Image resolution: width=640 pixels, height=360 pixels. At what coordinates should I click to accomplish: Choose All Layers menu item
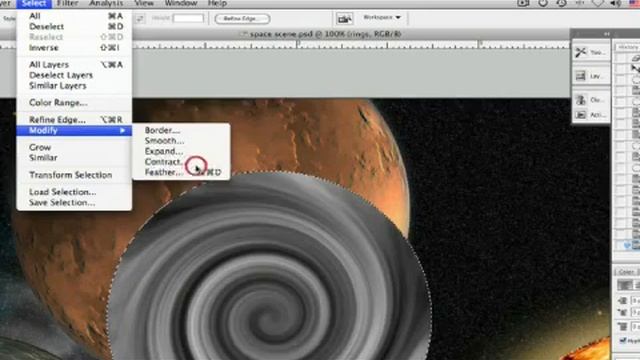[74, 64]
